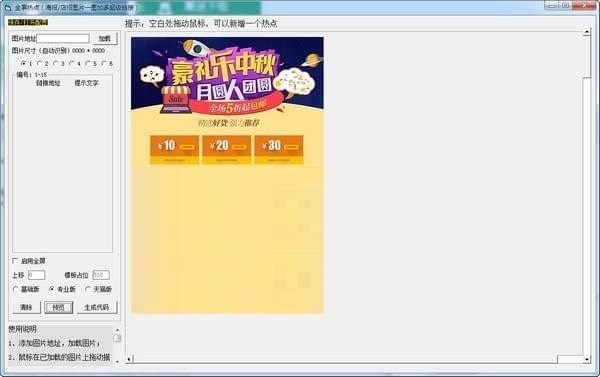Screen dimensions: 600x377
Task: Minimize the window
Action: [x=551, y=5]
